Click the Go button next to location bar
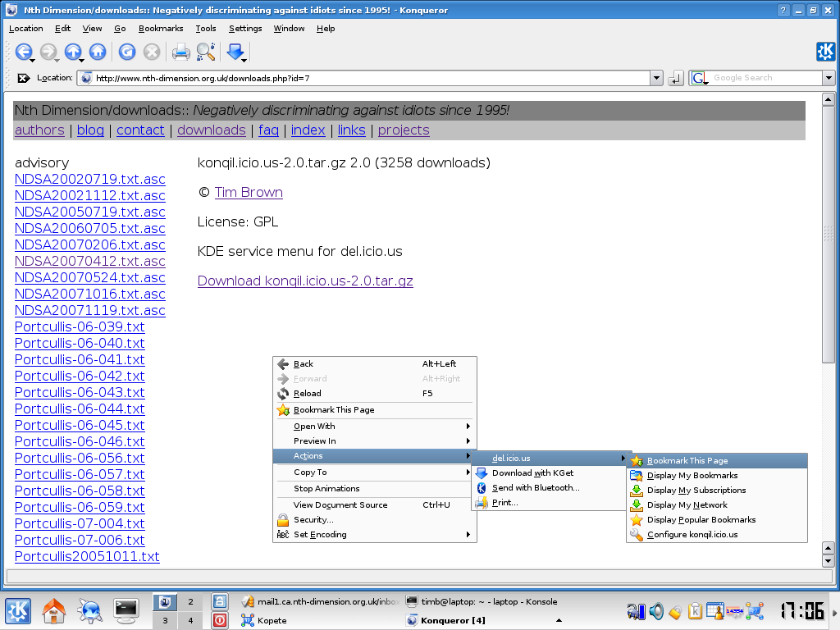 pos(676,78)
